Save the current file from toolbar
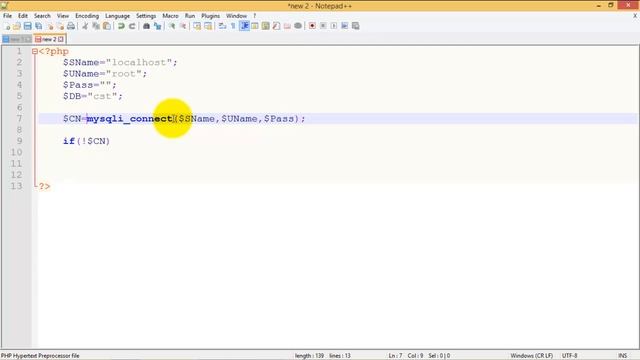The height and width of the screenshot is (360, 640). pos(27,26)
